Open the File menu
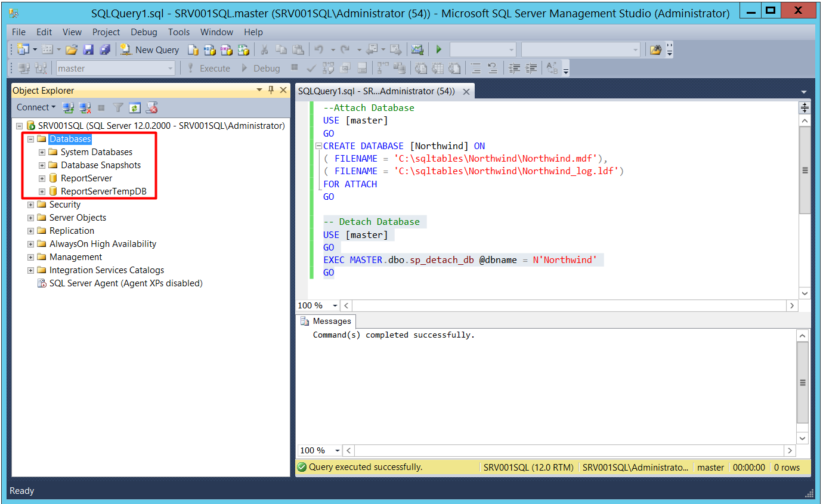Image resolution: width=823 pixels, height=504 pixels. tap(18, 32)
